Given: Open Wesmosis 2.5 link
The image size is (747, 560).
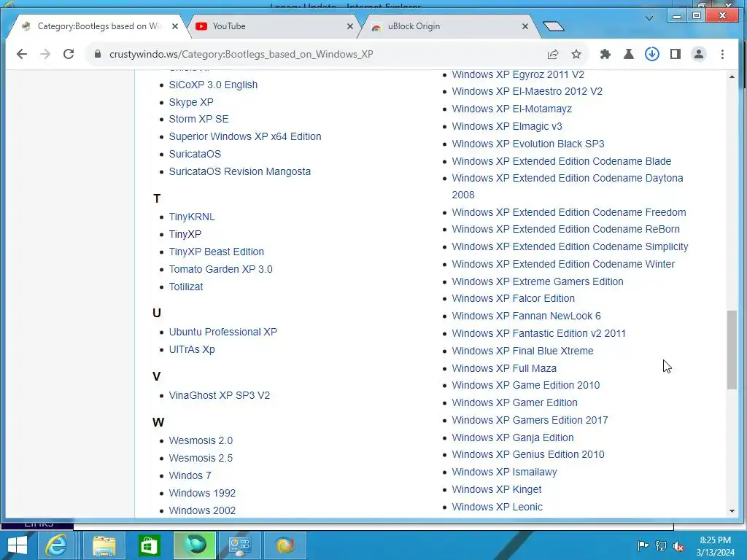Looking at the screenshot, I should pyautogui.click(x=201, y=458).
